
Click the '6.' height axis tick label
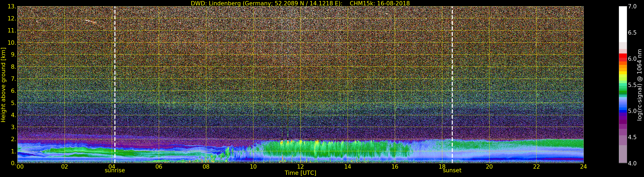(14, 91)
